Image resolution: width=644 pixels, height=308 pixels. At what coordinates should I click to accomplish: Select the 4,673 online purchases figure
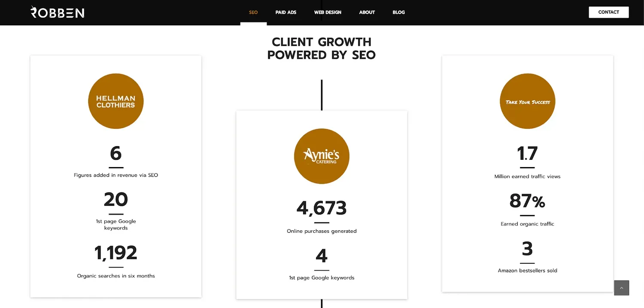pos(321,208)
